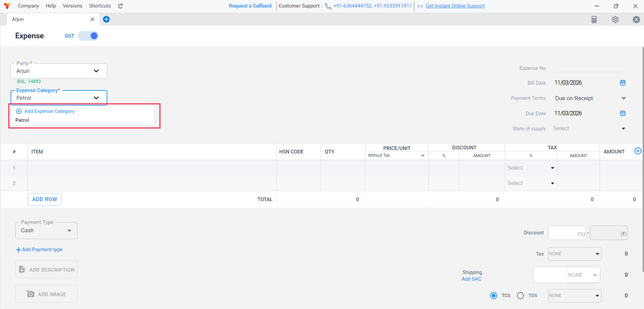Click the Discount percentage input field
Screen dimensions: 644x309
coord(567,233)
